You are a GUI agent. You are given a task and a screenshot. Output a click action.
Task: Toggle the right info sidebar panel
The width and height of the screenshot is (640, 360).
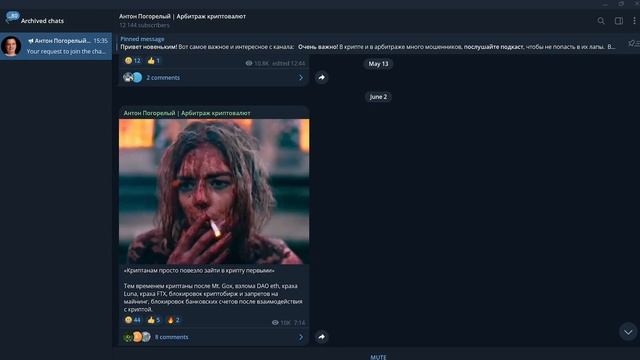(619, 20)
